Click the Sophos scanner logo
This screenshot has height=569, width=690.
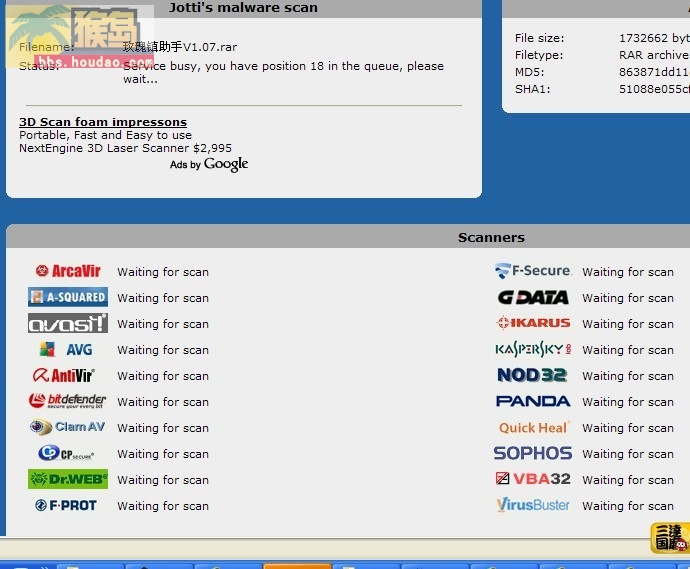tap(533, 453)
